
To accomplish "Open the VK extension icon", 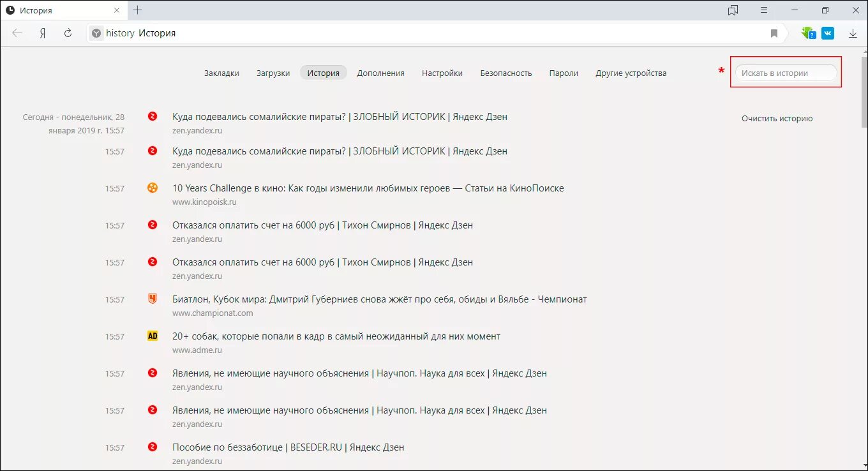I will (828, 33).
